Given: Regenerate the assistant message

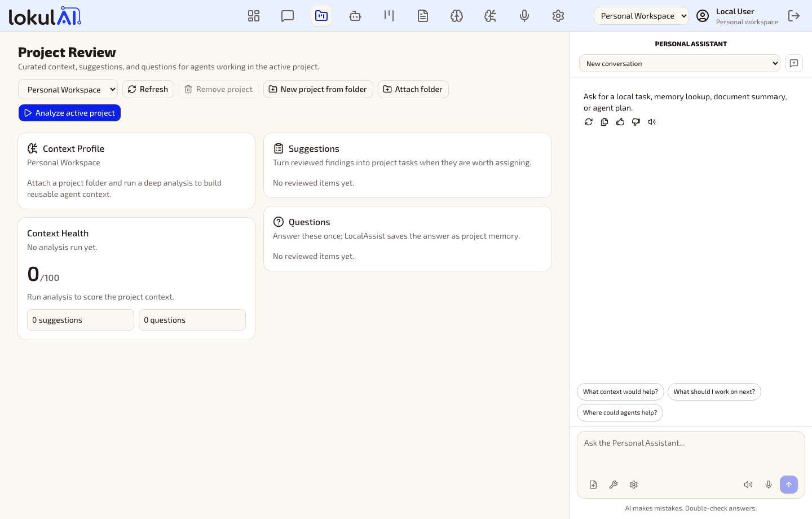Looking at the screenshot, I should (x=589, y=122).
